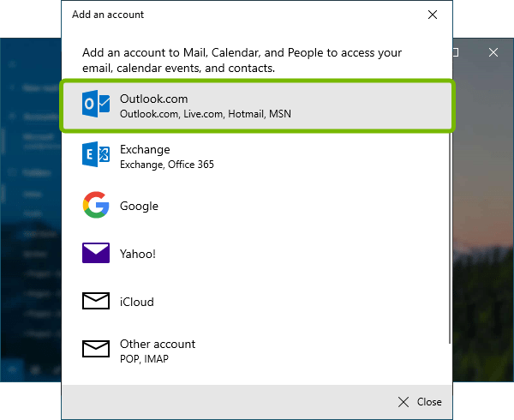The width and height of the screenshot is (514, 420).
Task: Close the background Mail window
Action: 493,52
